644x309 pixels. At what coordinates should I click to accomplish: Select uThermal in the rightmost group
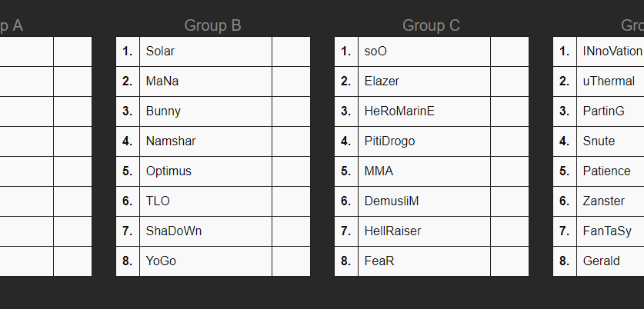[x=609, y=81]
